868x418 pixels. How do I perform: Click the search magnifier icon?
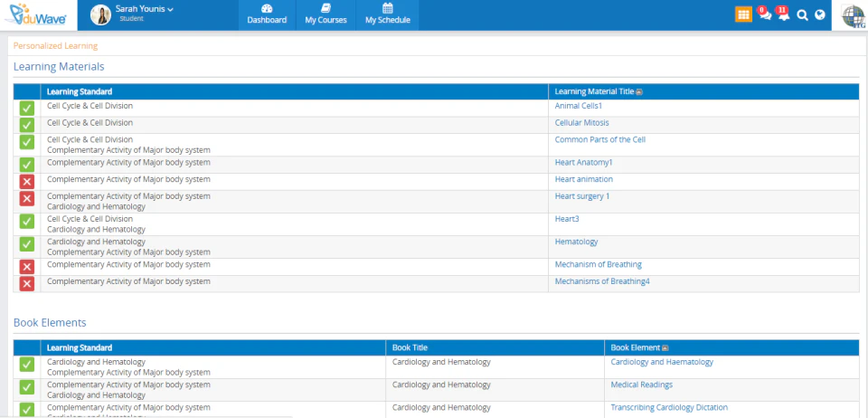[802, 15]
